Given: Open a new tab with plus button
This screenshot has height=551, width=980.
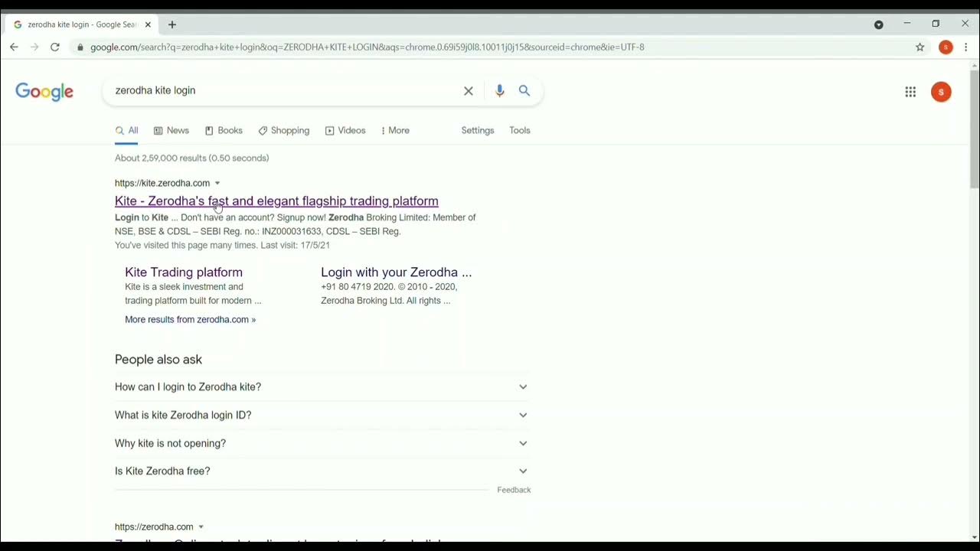Looking at the screenshot, I should coord(172,24).
